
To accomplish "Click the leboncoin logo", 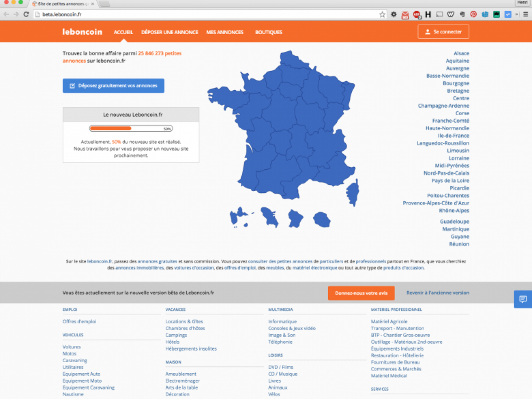I will [82, 32].
